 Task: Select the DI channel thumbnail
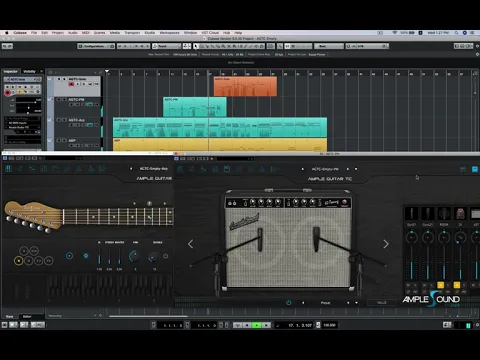460,213
